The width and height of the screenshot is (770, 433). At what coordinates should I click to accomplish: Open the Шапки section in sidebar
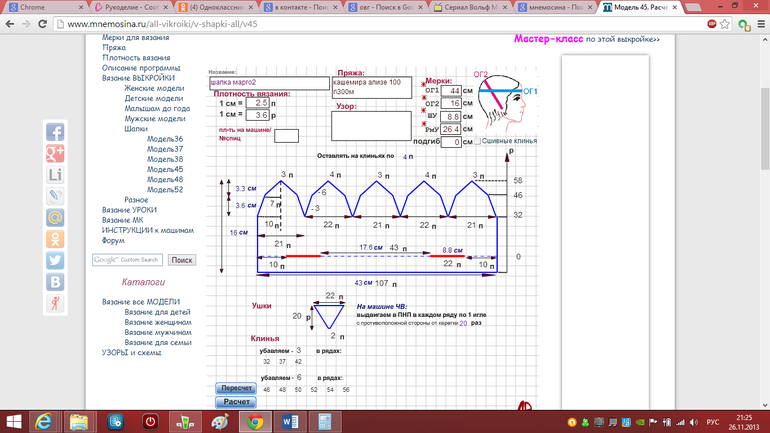(136, 129)
